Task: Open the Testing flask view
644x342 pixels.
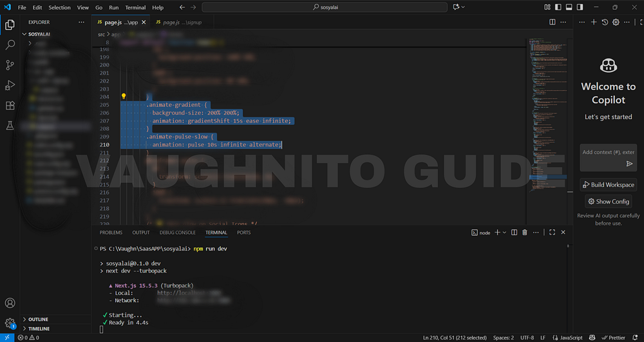Action: pos(10,125)
